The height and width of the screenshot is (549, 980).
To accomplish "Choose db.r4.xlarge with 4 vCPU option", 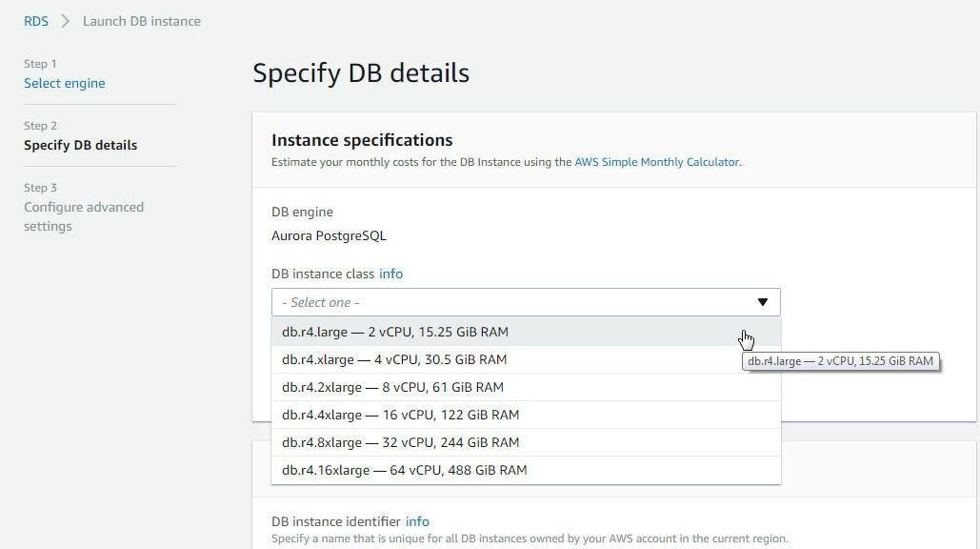I will pos(526,359).
